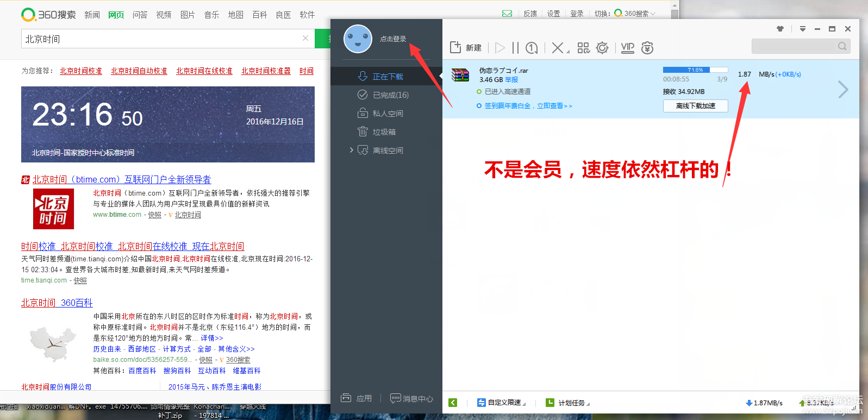868x420 pixels.
Task: Click the user avatar in sidebar
Action: [x=358, y=39]
